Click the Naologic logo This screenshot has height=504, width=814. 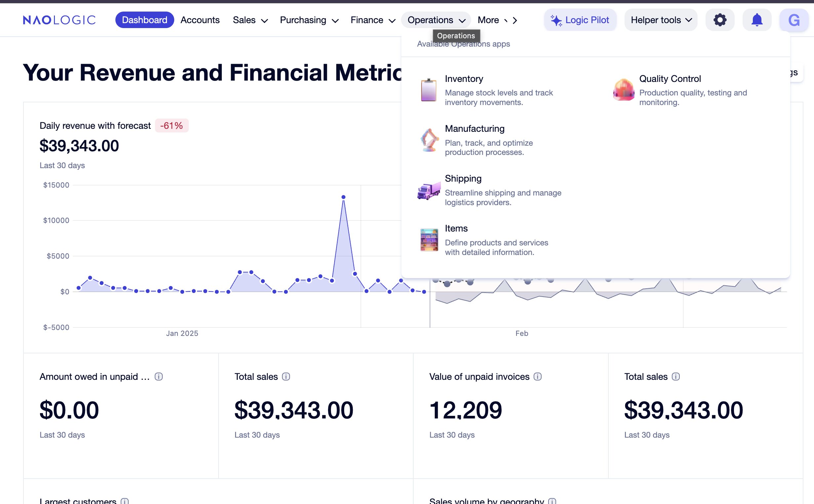(x=60, y=20)
